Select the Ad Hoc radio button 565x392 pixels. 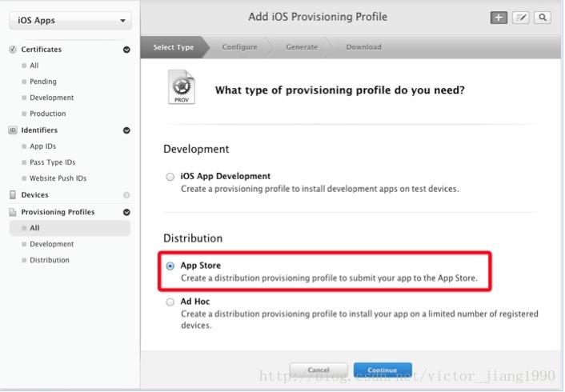[x=170, y=302]
